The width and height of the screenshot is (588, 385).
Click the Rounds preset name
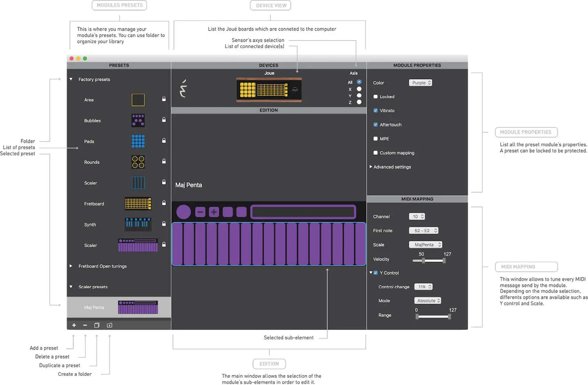92,162
